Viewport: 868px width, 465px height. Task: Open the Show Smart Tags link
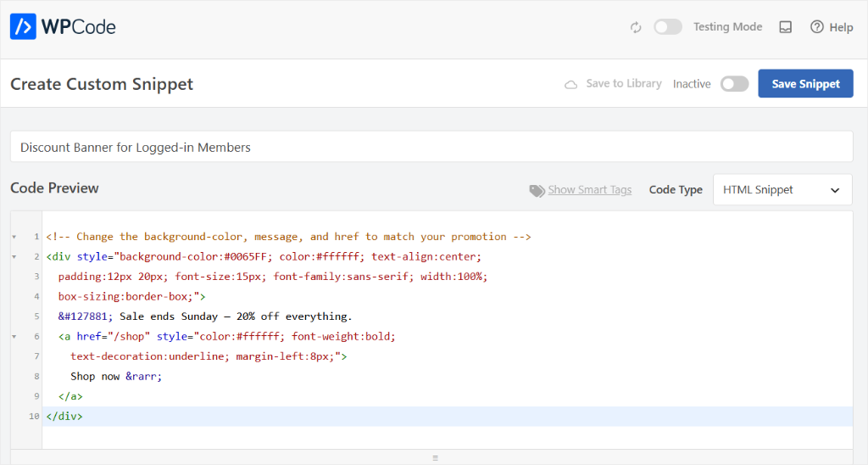[x=590, y=190]
